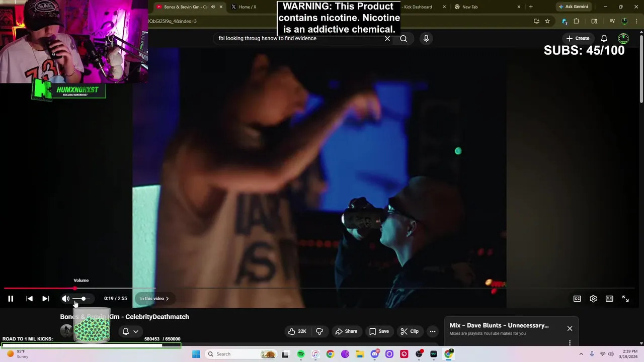
Task: Open a new browser tab with plus
Action: coord(531,7)
